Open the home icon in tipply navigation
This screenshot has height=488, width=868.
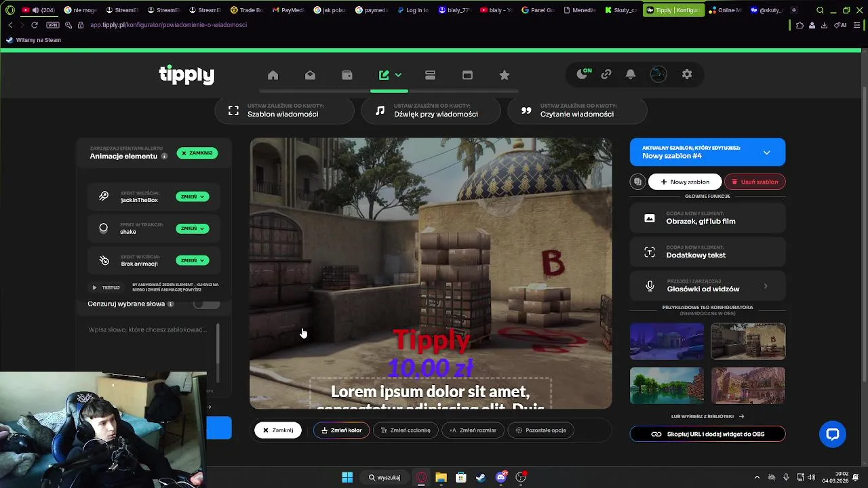click(x=273, y=75)
